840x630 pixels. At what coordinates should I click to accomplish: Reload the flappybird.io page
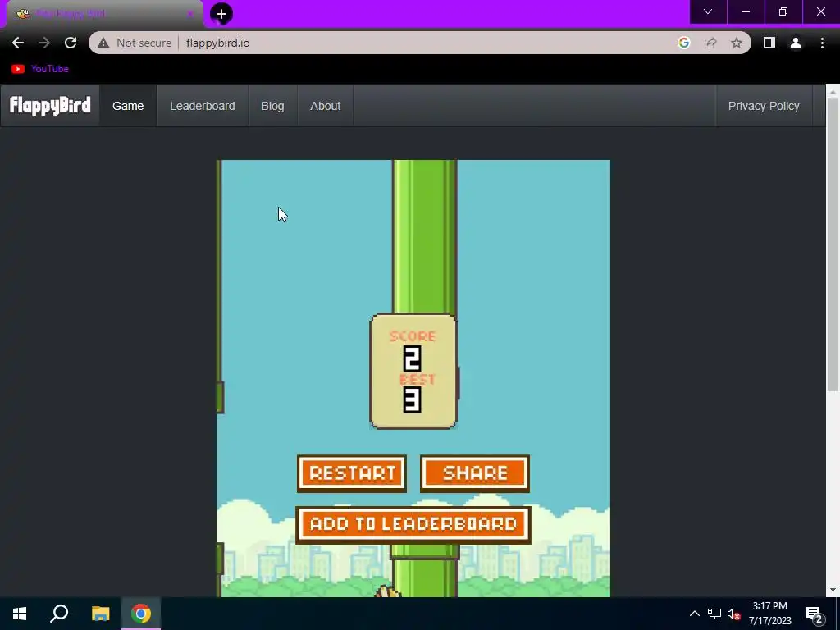coord(71,43)
